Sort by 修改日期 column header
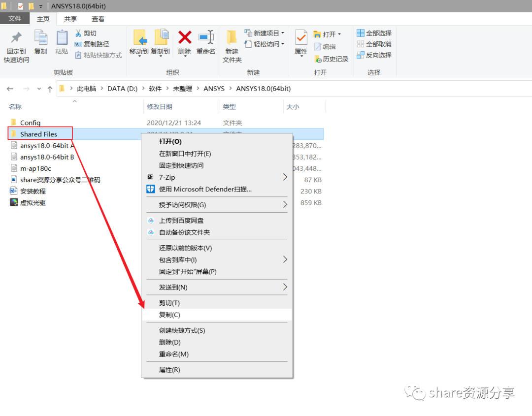The image size is (532, 416). click(160, 107)
